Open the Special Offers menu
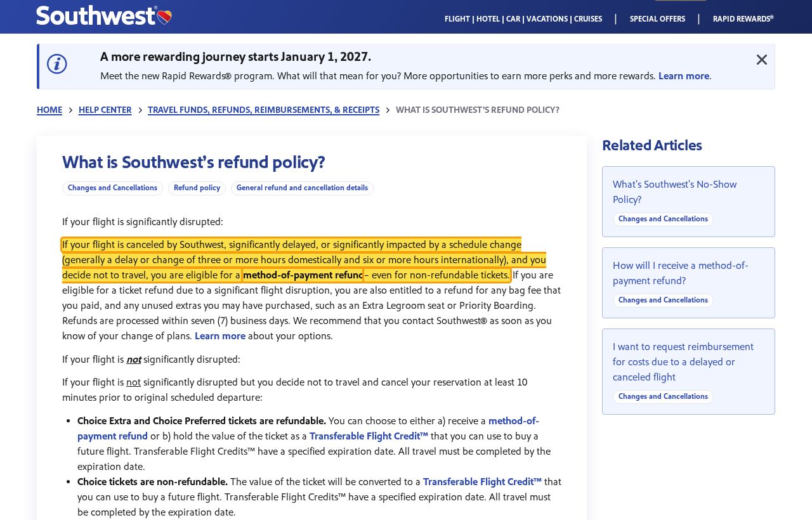 click(657, 19)
